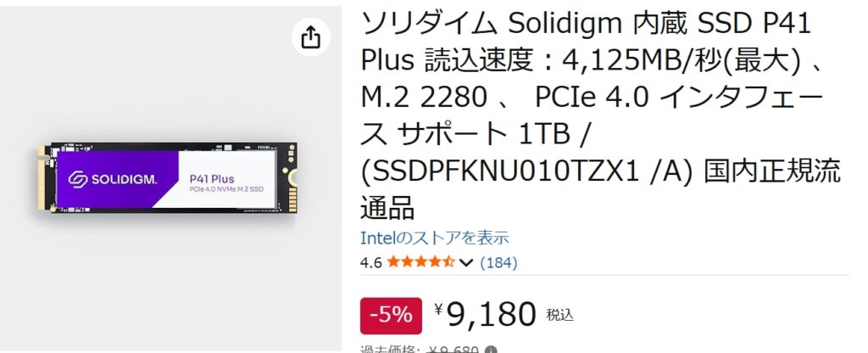Click the yen symbol before the price
This screenshot has width=868, height=353.
point(439,309)
